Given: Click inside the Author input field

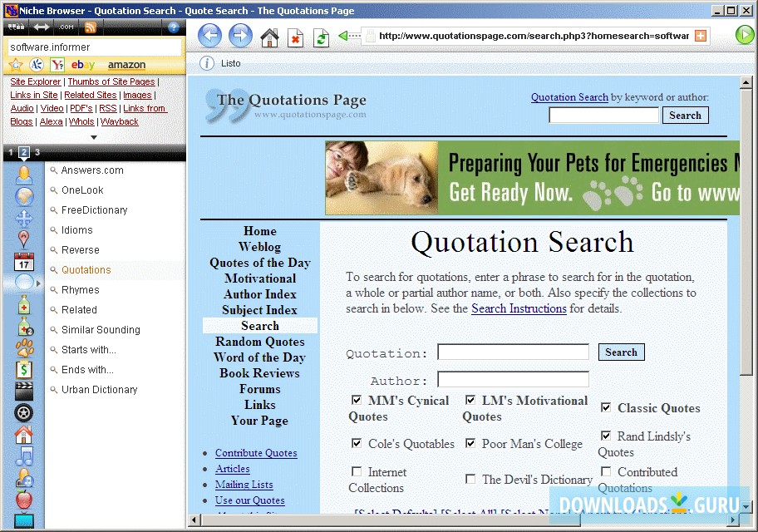Looking at the screenshot, I should (513, 380).
